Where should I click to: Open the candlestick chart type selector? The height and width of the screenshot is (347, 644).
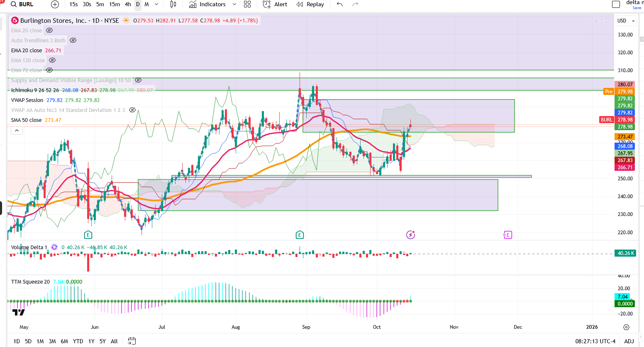[173, 5]
